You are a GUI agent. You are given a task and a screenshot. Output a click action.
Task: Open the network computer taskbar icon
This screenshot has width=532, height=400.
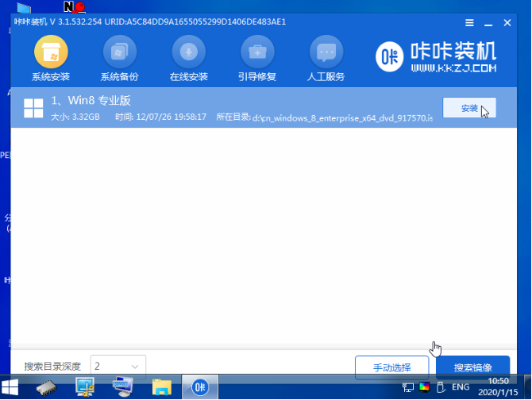point(85,387)
